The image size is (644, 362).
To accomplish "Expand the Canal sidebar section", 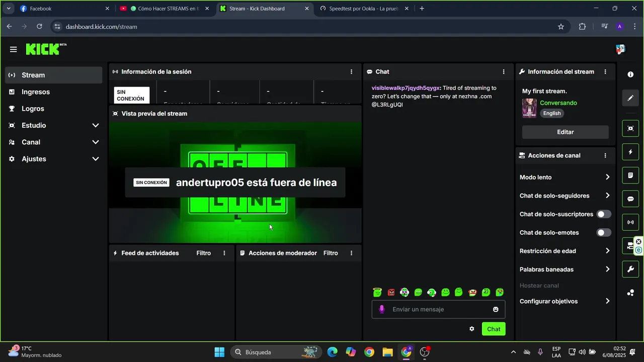I will tap(54, 142).
